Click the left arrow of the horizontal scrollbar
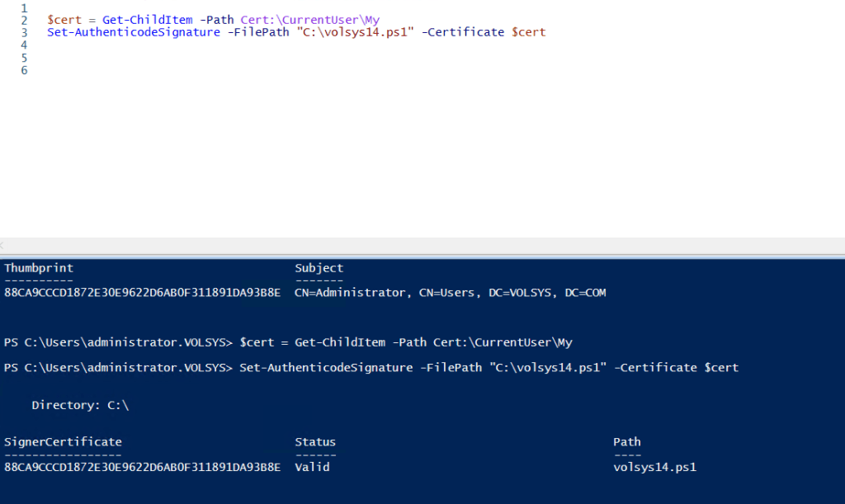 3,246
